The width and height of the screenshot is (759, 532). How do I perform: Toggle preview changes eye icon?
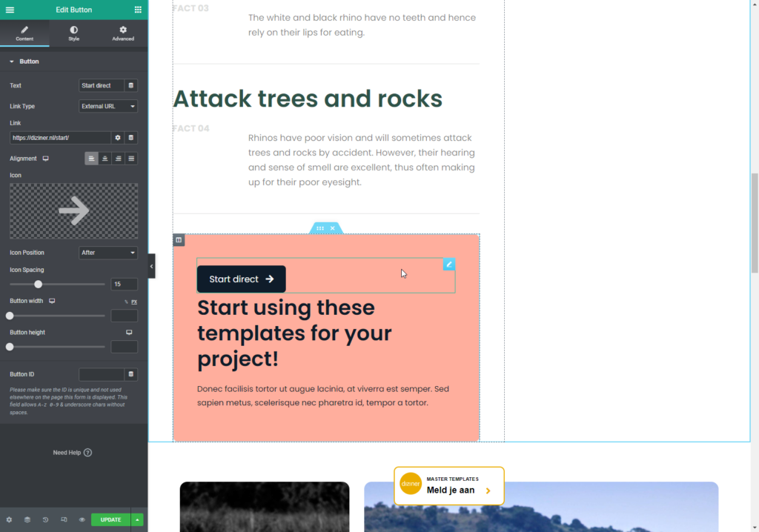click(x=82, y=519)
